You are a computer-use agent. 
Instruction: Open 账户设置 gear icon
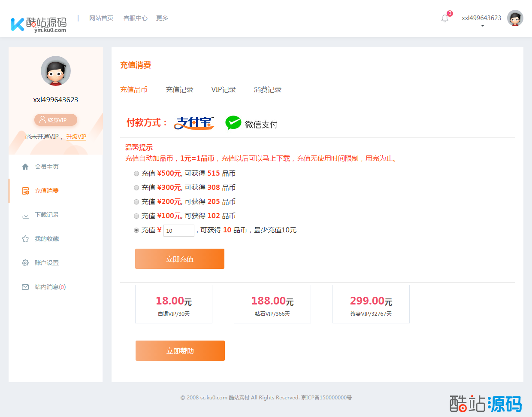(25, 263)
